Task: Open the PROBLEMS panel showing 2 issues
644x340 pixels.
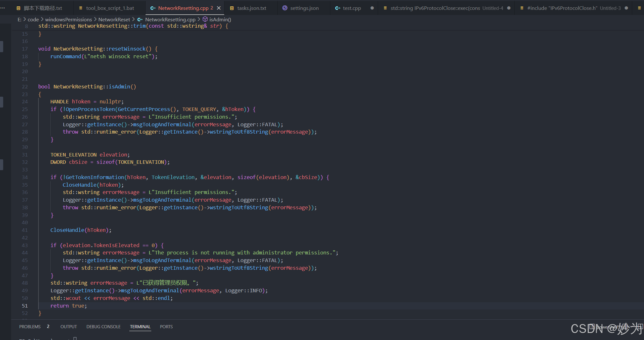Action: [30, 326]
